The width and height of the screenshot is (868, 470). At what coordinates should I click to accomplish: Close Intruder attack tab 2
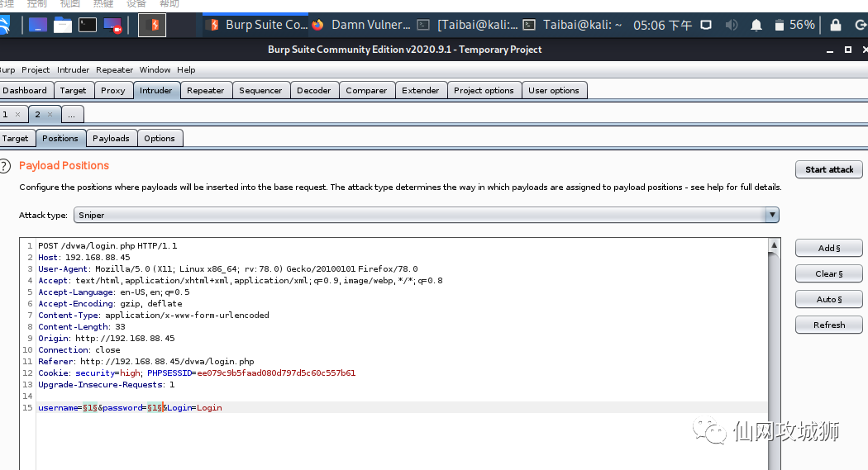(50, 115)
